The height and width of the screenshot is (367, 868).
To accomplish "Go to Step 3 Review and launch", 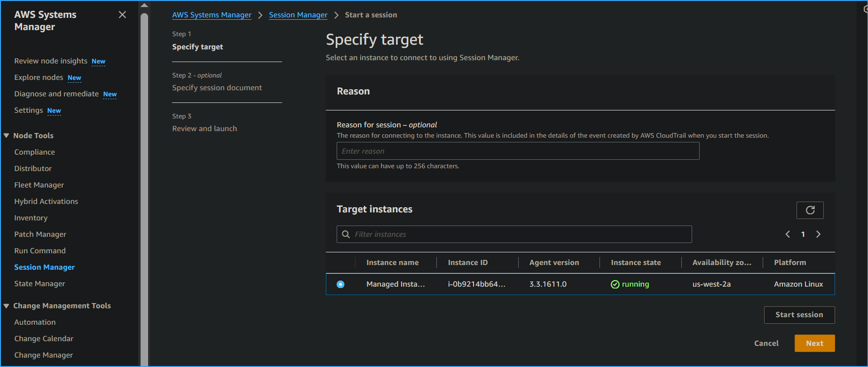I will tap(205, 129).
